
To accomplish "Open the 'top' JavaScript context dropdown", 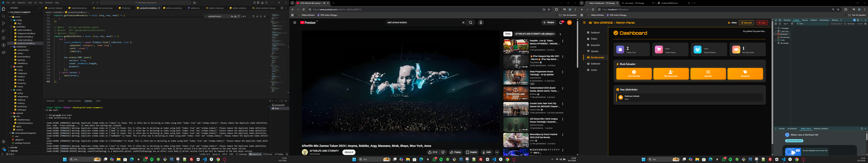I will click(x=786, y=24).
